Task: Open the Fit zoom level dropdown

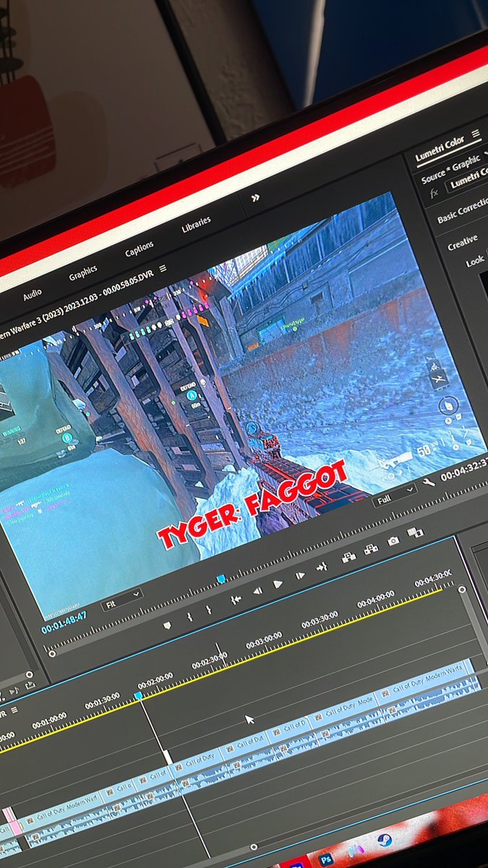Action: tap(122, 599)
